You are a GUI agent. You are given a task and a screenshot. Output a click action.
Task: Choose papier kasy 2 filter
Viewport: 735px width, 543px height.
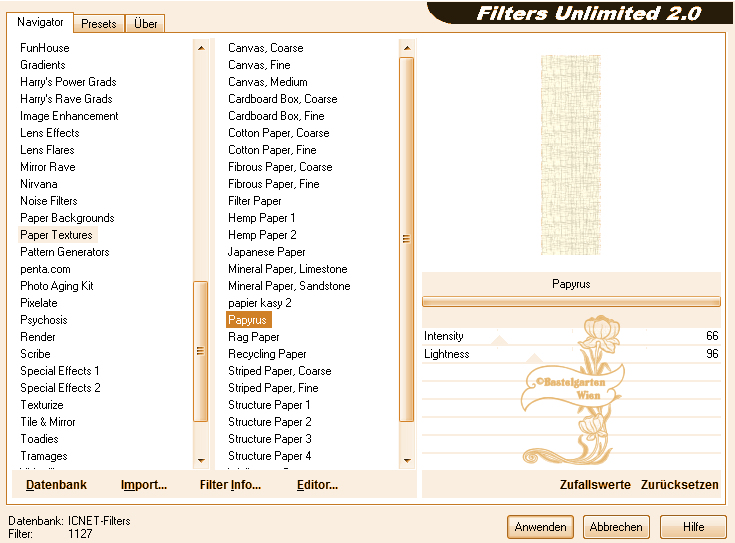260,302
